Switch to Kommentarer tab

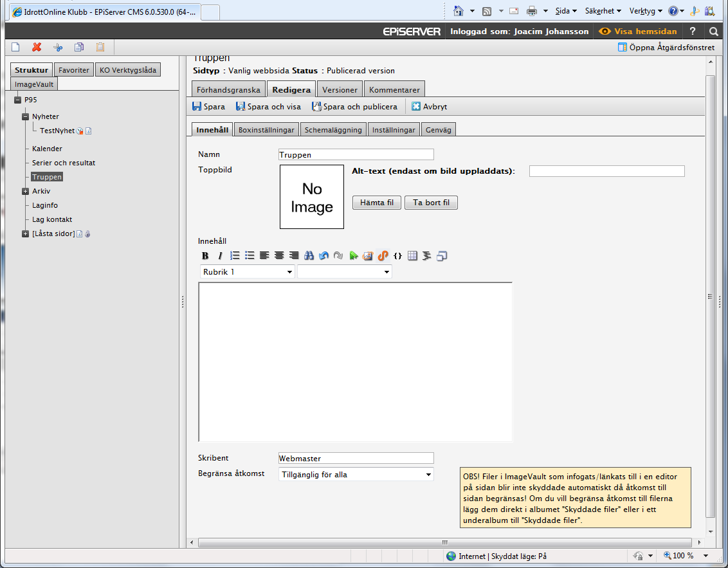[395, 89]
